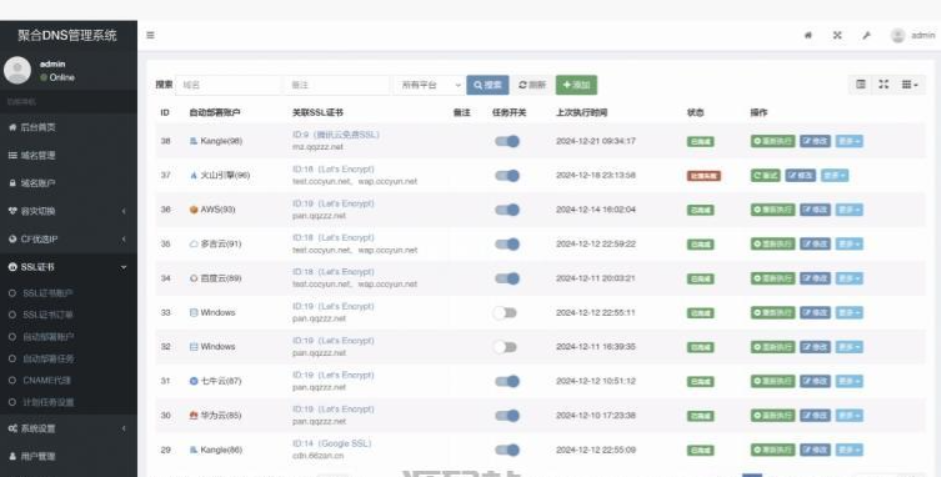Click 修改 edit for ID 33
Image resolution: width=941 pixels, height=477 pixels.
[815, 313]
